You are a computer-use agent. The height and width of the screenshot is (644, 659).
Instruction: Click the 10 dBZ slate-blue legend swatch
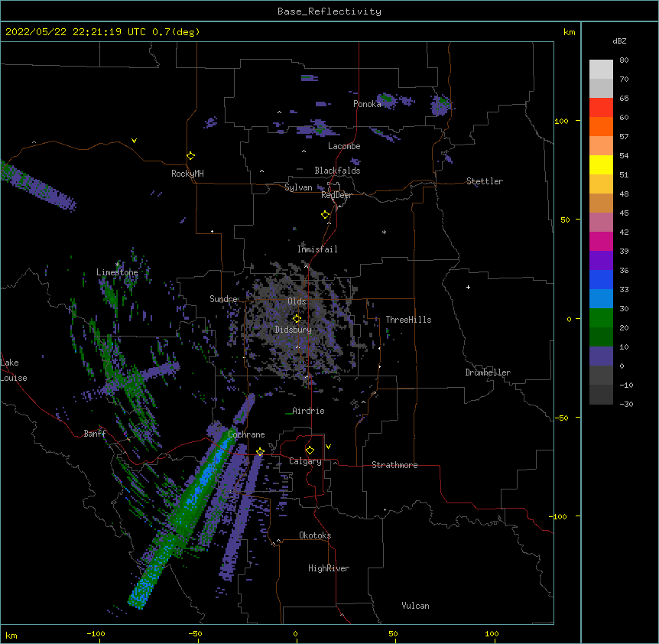tap(601, 356)
